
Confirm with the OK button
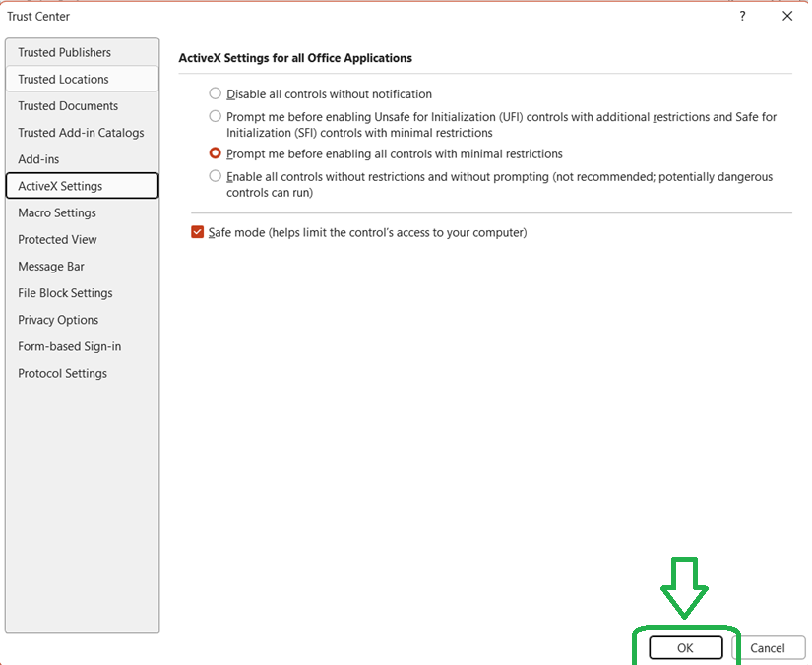pyautogui.click(x=686, y=648)
